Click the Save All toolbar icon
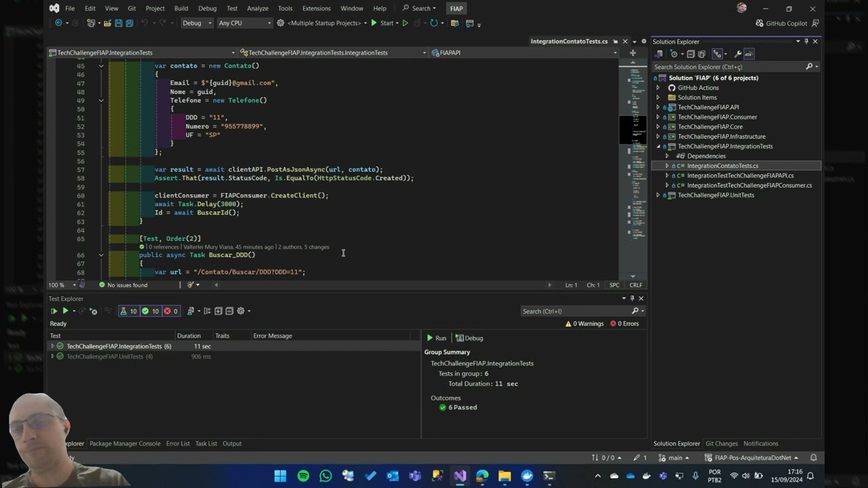 129,23
